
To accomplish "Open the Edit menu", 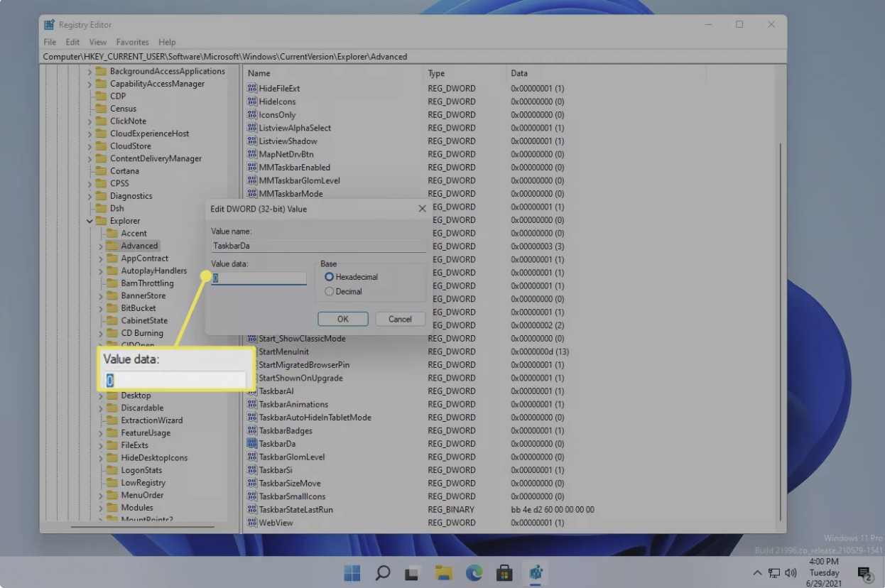I will pos(72,42).
